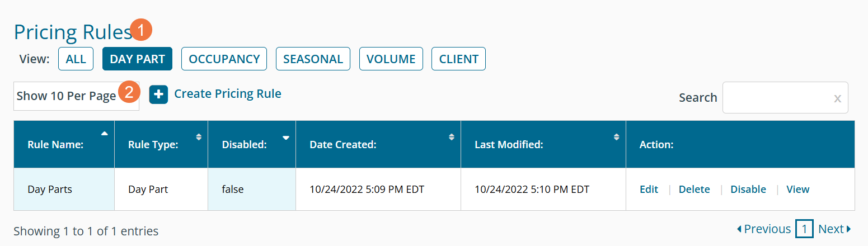Clear search with the x icon
Screen dimensions: 868x246
pos(837,98)
